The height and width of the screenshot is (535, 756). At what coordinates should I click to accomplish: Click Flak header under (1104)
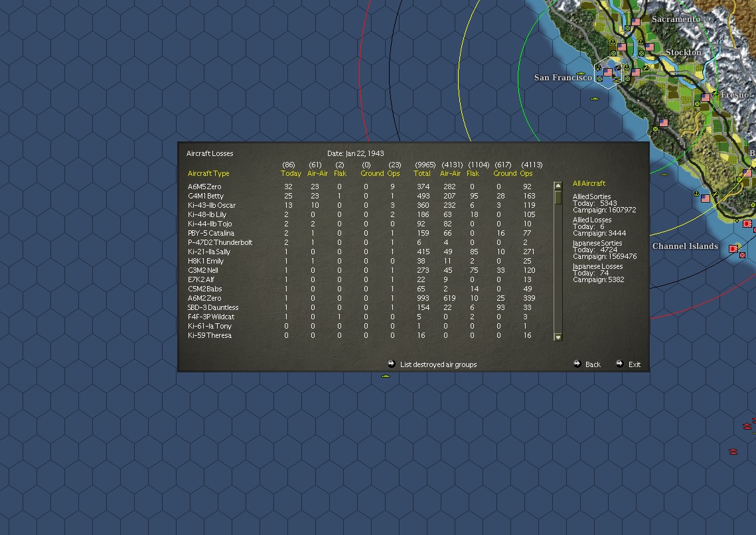(x=473, y=173)
